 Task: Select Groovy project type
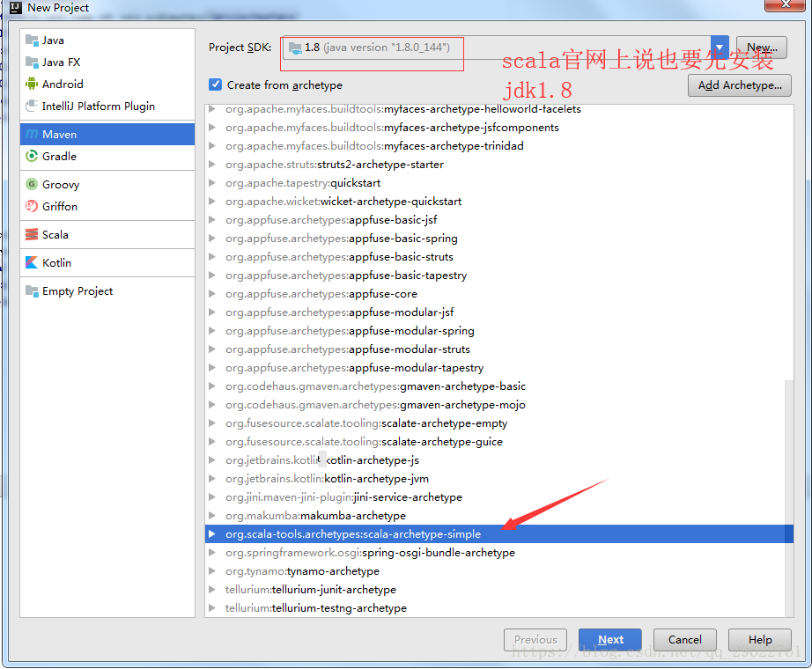pos(107,184)
